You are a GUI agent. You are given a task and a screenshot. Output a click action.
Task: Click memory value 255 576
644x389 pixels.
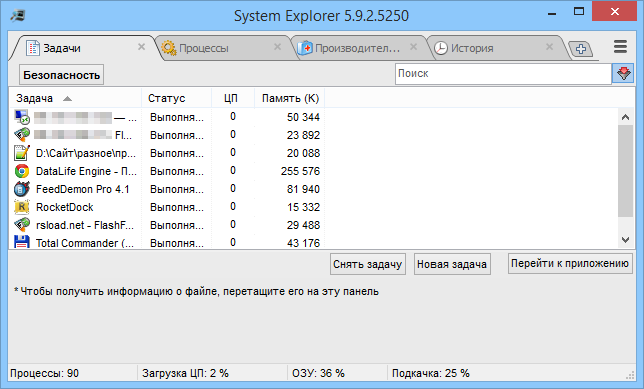300,171
